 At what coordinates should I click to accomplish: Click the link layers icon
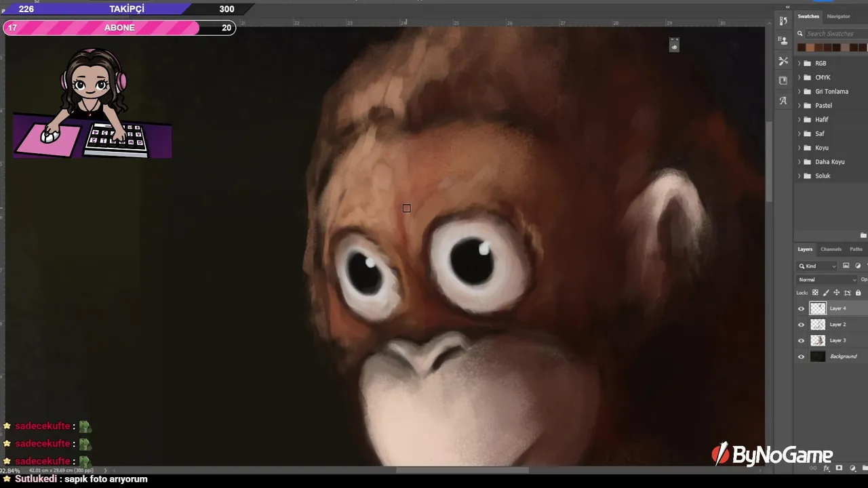pyautogui.click(x=813, y=468)
